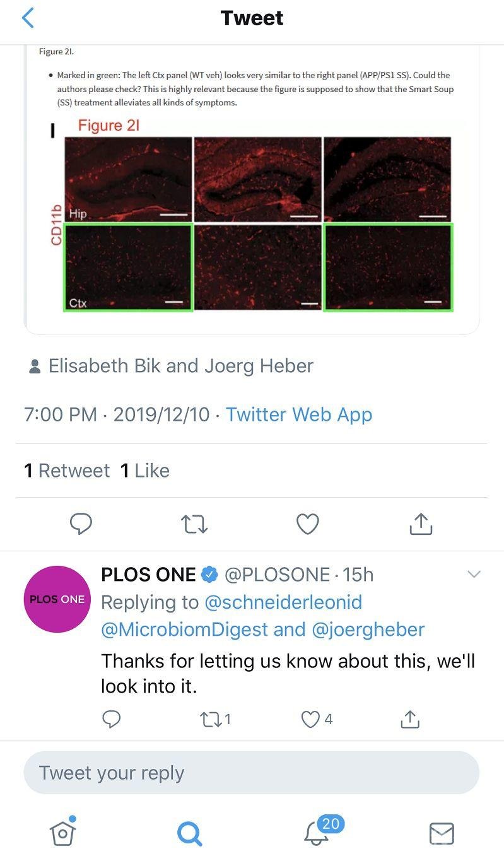Screen dimensions: 504x861
Task: Open the @schneiderleonid profile link
Action: click(x=284, y=602)
